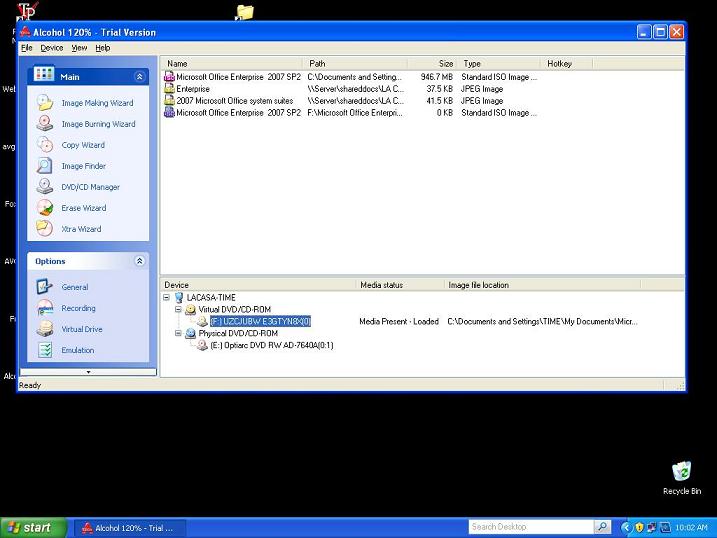Click the Alcohol 120% taskbar button
The width and height of the screenshot is (717, 538).
(129, 528)
